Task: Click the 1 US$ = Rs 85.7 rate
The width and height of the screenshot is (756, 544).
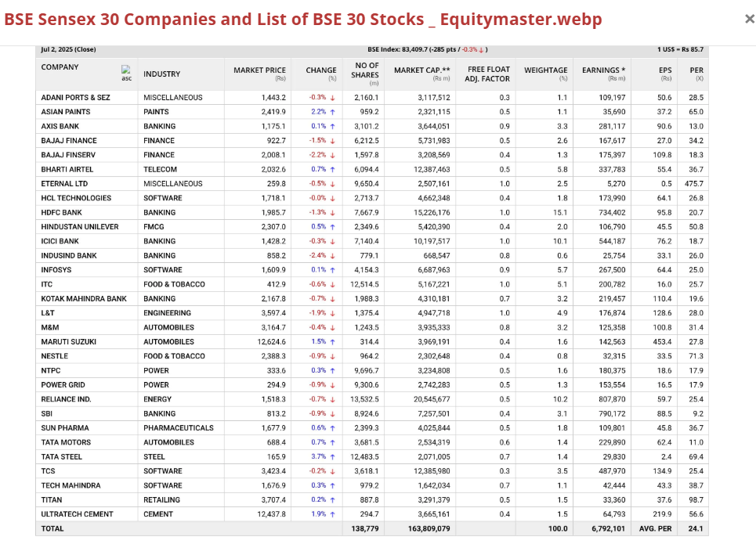Action: [680, 49]
